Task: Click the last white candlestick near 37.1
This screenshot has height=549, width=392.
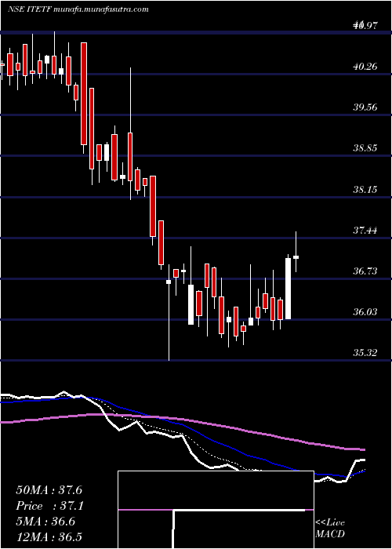Action: [296, 257]
